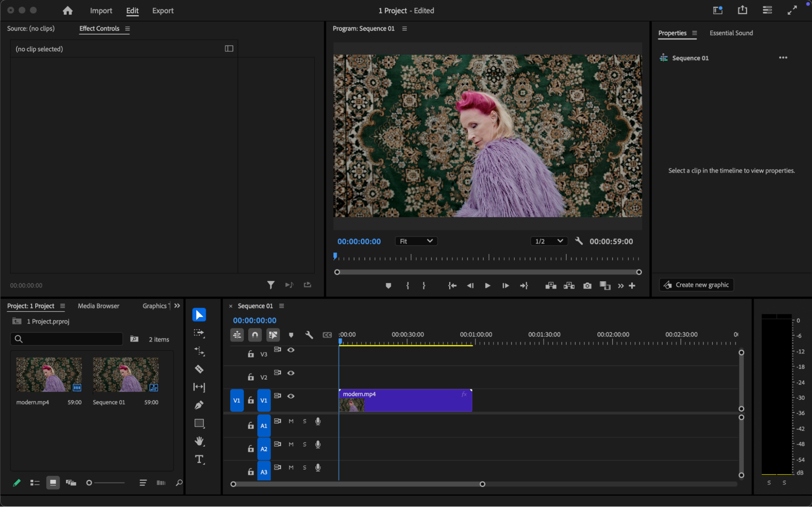Open the timeline wrench display settings
Image resolution: width=812 pixels, height=507 pixels.
pyautogui.click(x=309, y=335)
